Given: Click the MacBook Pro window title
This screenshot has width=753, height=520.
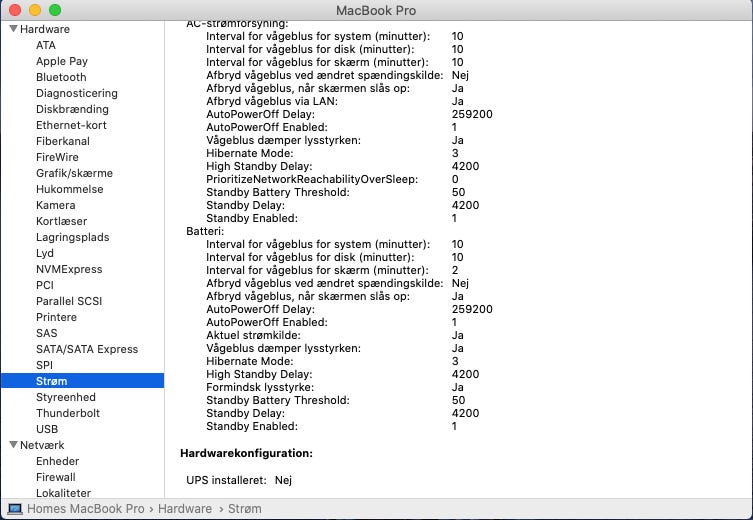Looking at the screenshot, I should (x=376, y=10).
